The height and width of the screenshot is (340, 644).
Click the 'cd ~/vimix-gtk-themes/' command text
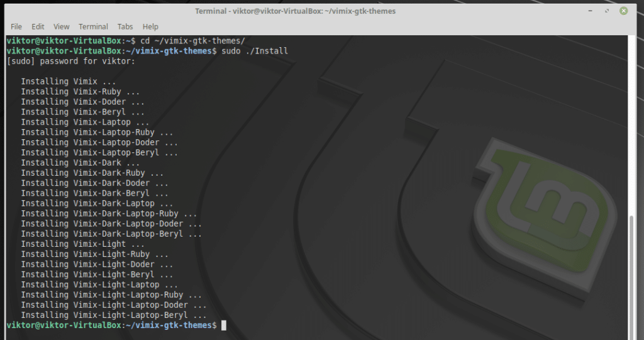[x=192, y=41]
